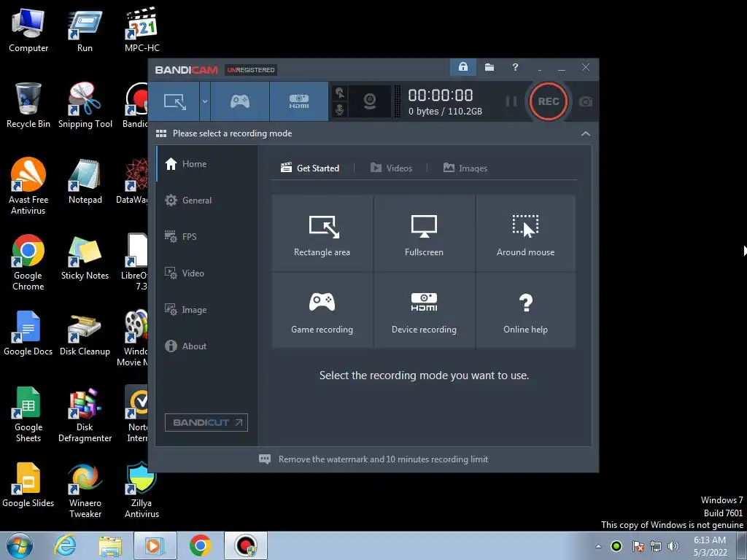Click the Run desktop shortcut
Viewport: 747px width, 560px height.
(x=85, y=31)
